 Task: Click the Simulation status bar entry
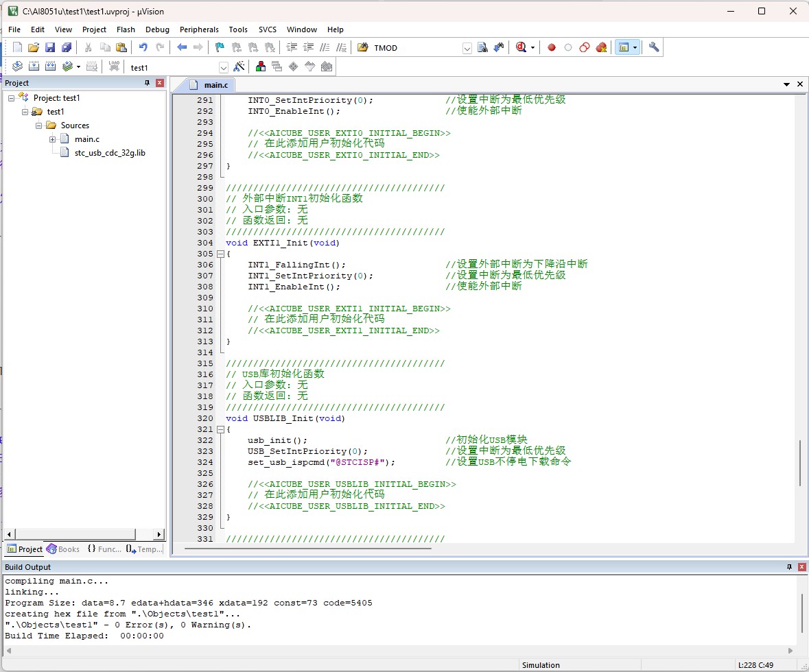(541, 665)
